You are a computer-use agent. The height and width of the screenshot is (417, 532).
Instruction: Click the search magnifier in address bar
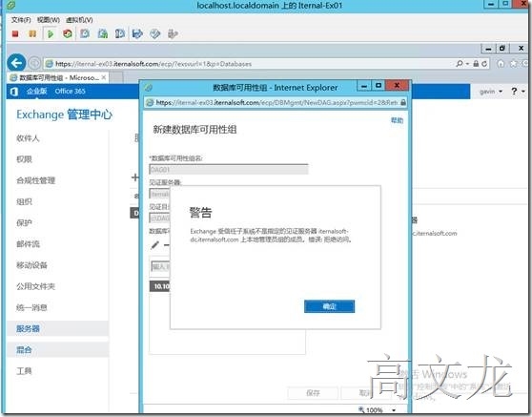point(460,64)
